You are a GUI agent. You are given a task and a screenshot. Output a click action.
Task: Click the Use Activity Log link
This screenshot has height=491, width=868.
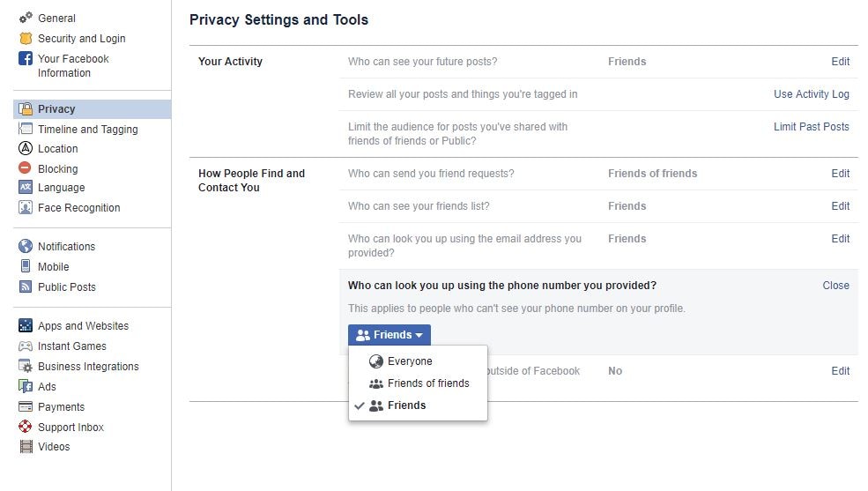811,94
